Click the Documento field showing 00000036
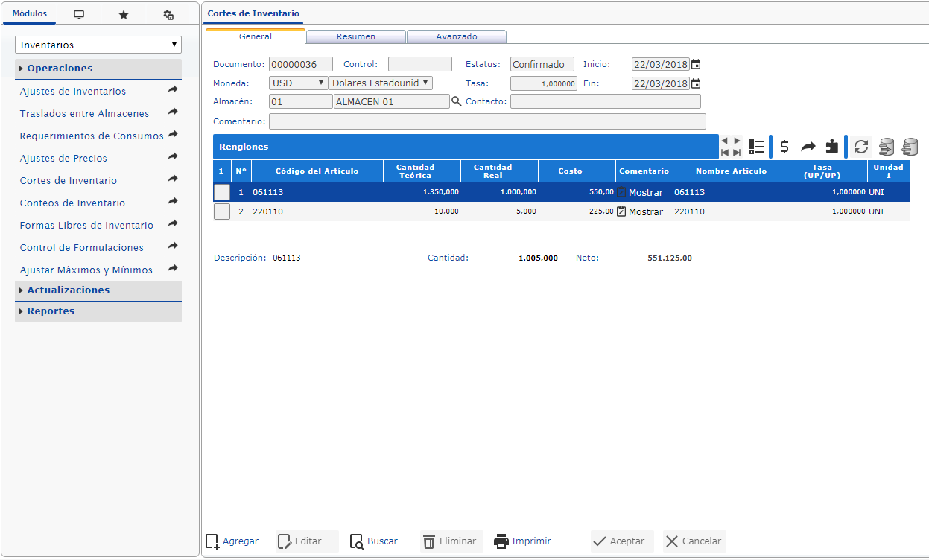 [x=301, y=65]
